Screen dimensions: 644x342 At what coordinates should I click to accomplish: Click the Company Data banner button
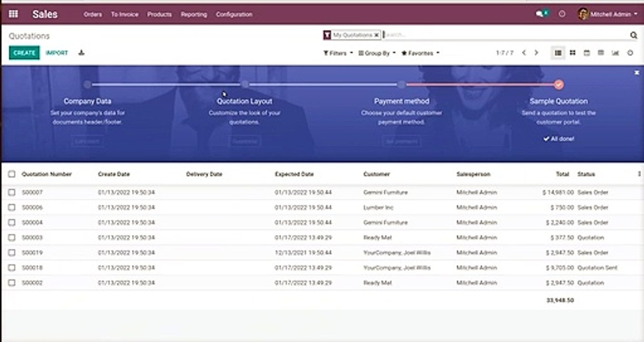click(87, 141)
